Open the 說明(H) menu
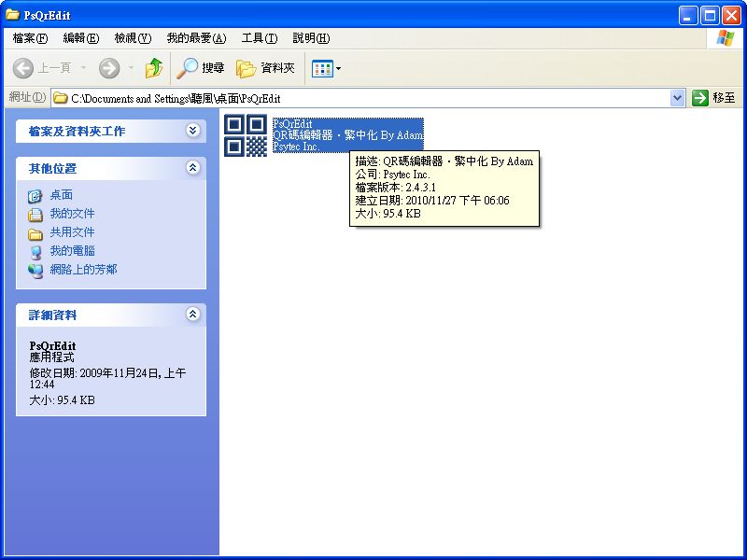The height and width of the screenshot is (560, 747). point(311,38)
